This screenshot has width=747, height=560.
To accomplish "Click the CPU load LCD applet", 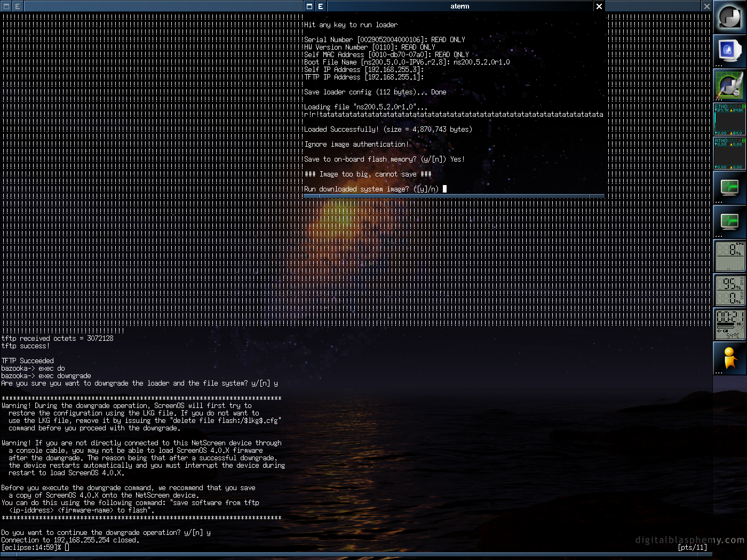I will tap(730, 256).
